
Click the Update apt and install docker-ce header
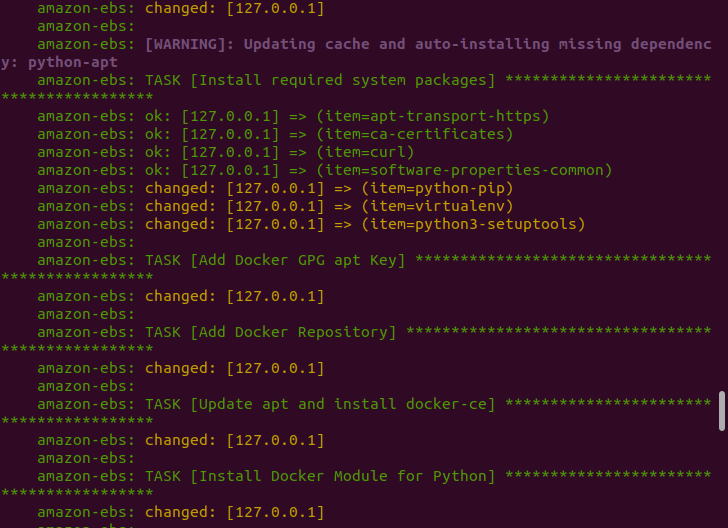(320, 404)
